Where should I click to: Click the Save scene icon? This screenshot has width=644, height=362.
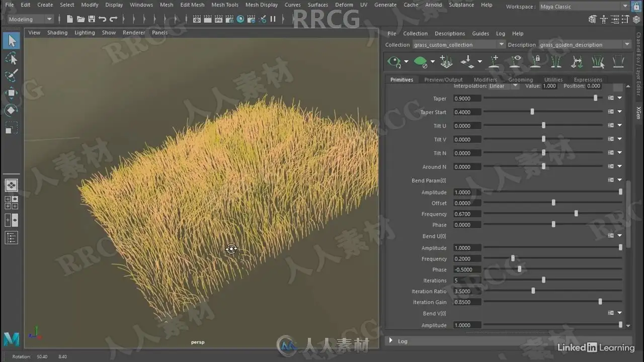click(92, 19)
